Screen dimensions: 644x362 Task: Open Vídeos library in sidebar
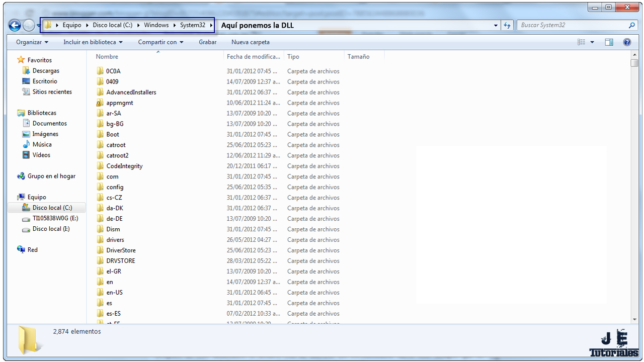[x=41, y=155]
